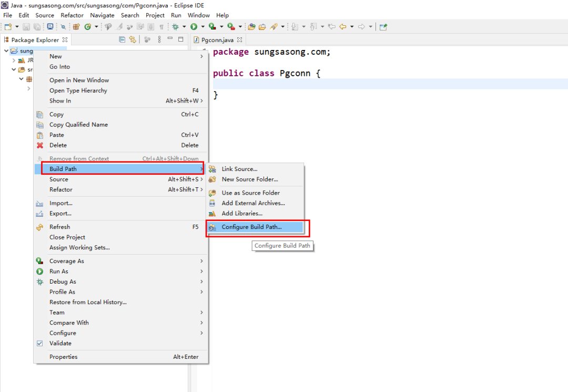
Task: Open the Debug dropdown arrow
Action: (x=184, y=27)
